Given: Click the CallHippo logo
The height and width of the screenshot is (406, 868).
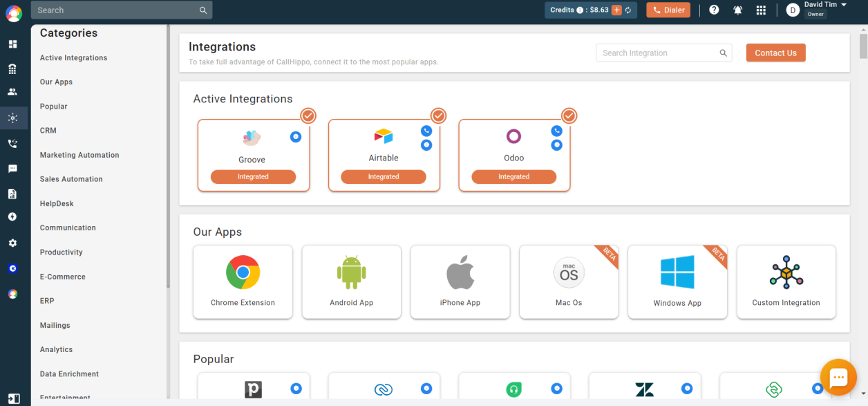Looking at the screenshot, I should pyautogui.click(x=14, y=13).
